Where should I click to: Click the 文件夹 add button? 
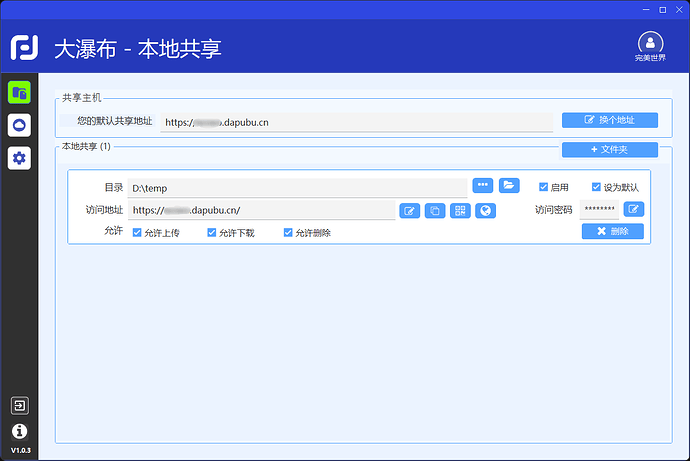point(609,149)
